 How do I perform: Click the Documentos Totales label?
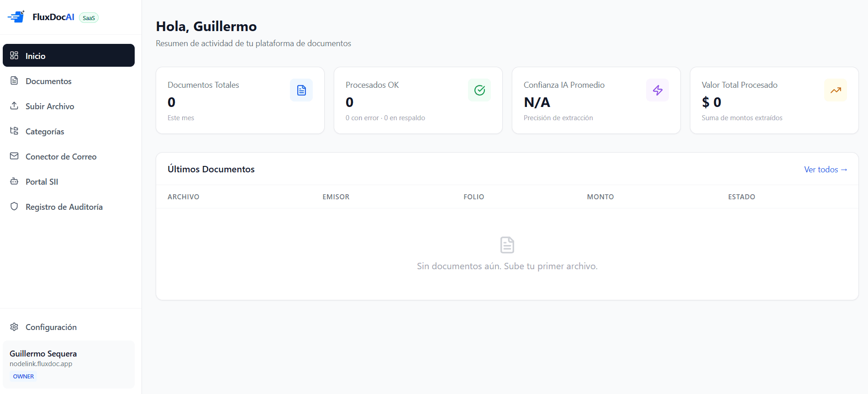click(203, 85)
